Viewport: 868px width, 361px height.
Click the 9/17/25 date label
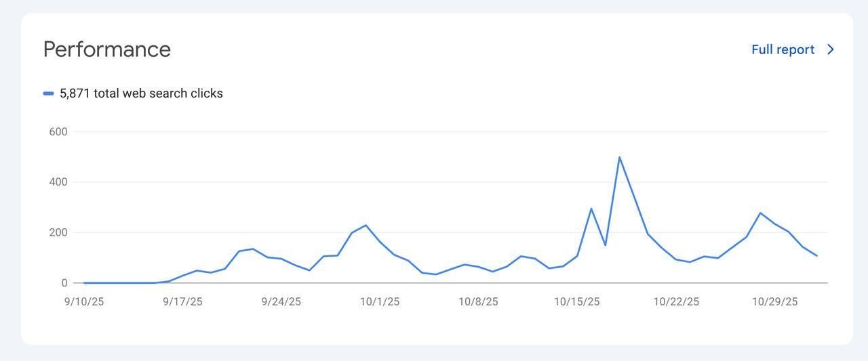182,301
